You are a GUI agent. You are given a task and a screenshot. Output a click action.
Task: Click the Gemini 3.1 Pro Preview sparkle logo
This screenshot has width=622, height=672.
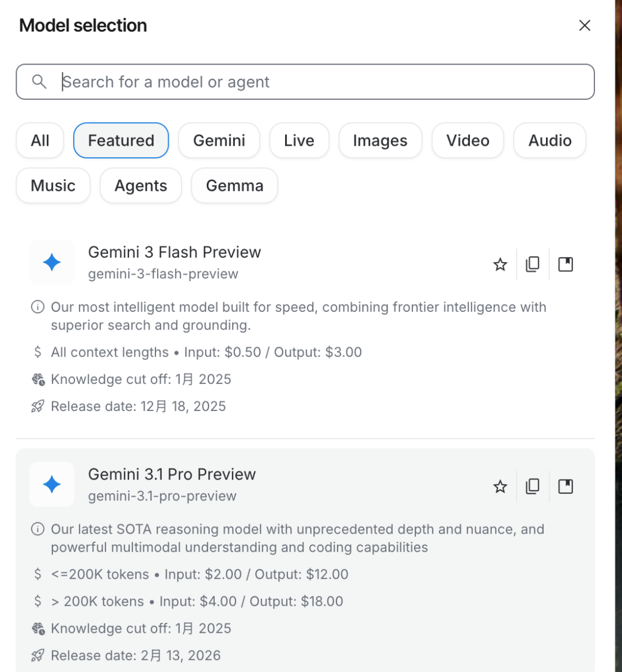point(52,484)
